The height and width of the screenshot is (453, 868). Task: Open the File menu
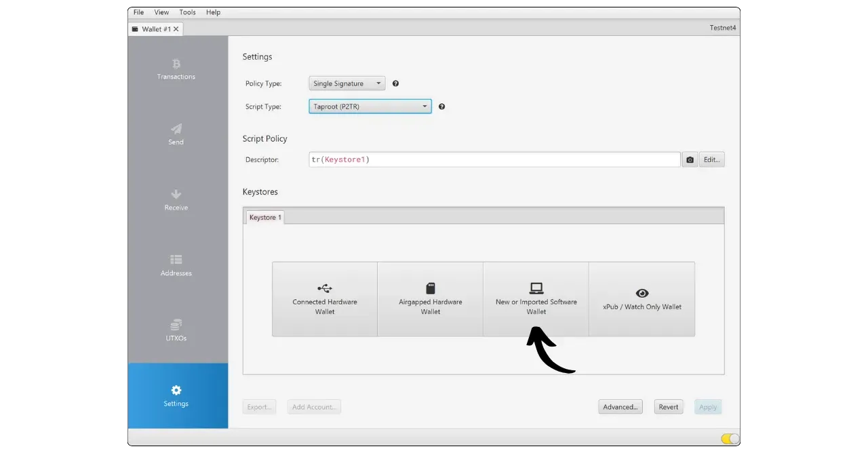click(x=138, y=12)
